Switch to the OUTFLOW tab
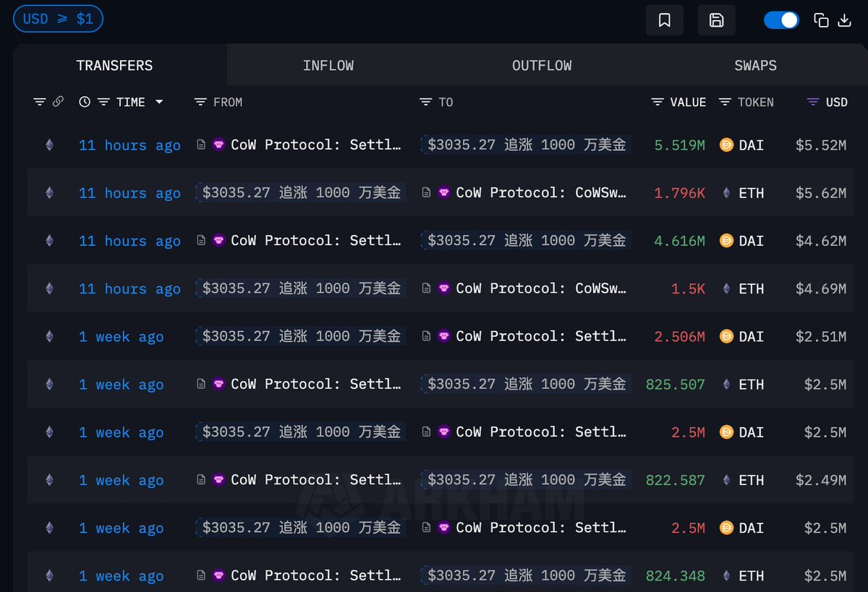868x592 pixels. tap(542, 65)
